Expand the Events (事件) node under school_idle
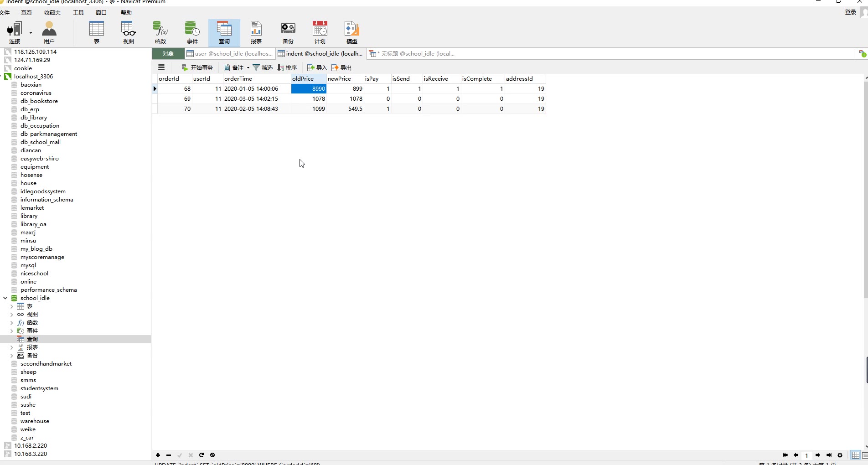Viewport: 868px width, 465px height. pyautogui.click(x=11, y=331)
